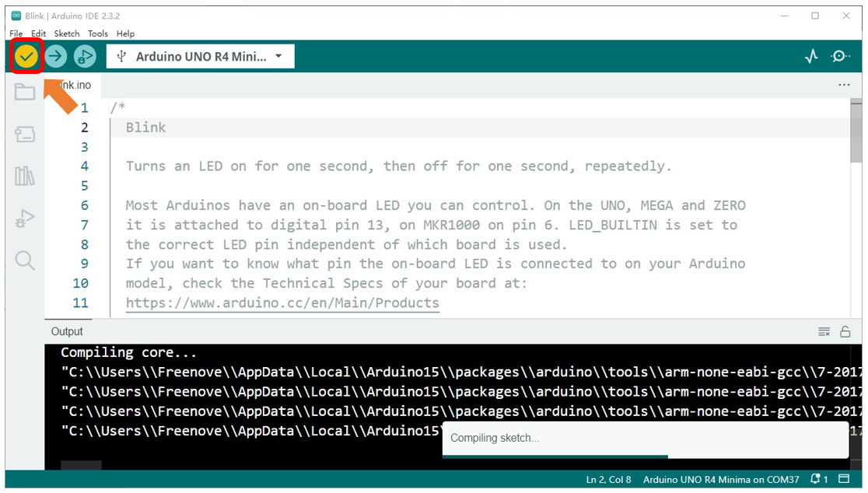Click Ln 2, Col 8 in status bar
Viewport: 868px width, 493px height.
608,480
